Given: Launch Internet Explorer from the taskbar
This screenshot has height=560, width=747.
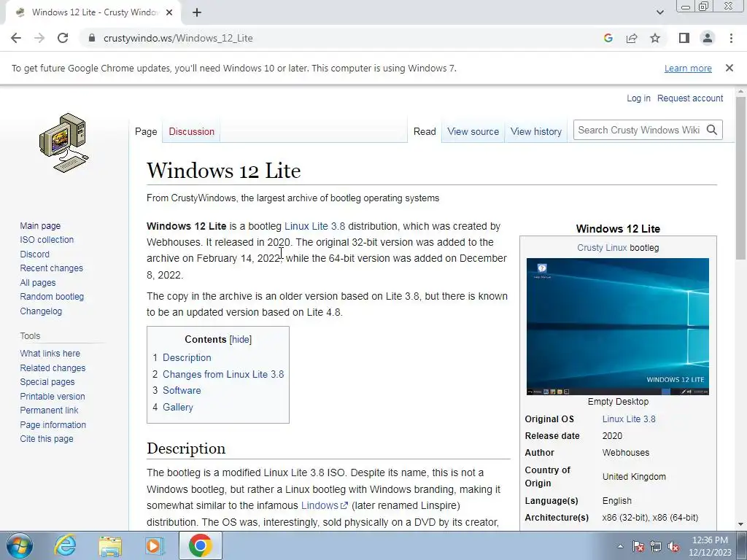Looking at the screenshot, I should (65, 545).
